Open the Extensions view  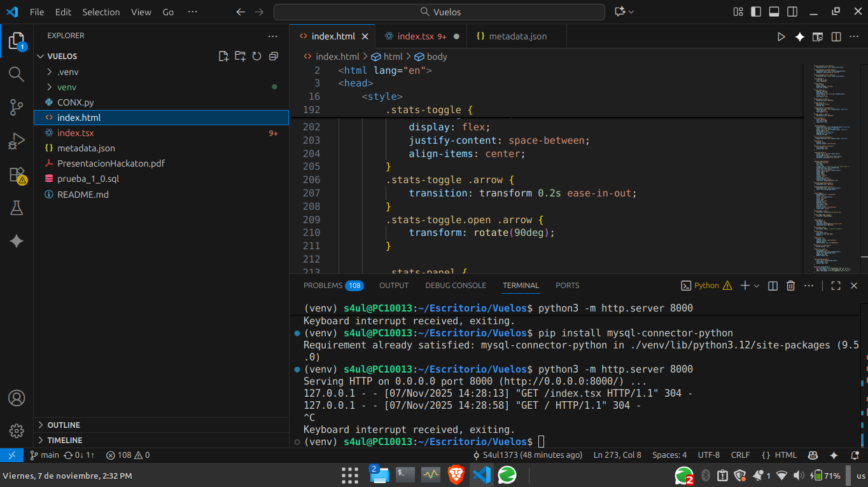click(17, 175)
